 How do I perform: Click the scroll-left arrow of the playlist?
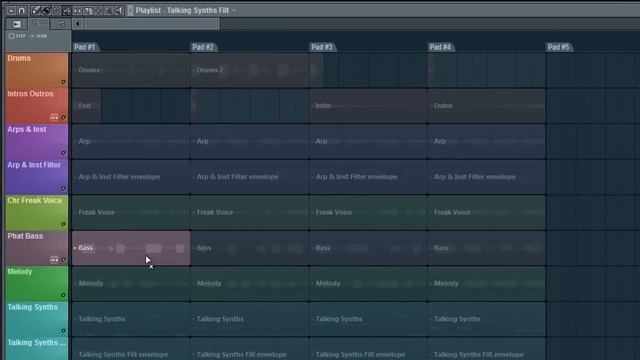click(x=78, y=24)
